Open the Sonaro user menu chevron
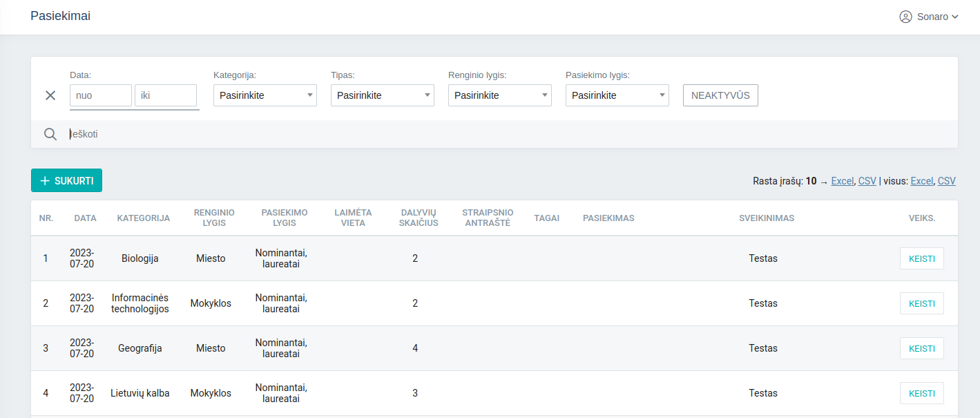Image resolution: width=980 pixels, height=418 pixels. coord(955,17)
